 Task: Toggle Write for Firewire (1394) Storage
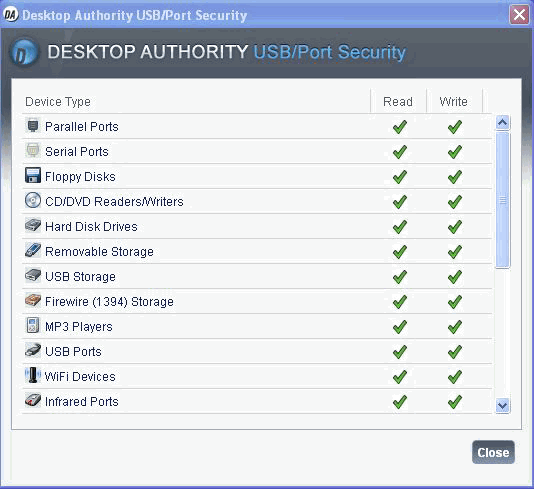[x=455, y=302]
